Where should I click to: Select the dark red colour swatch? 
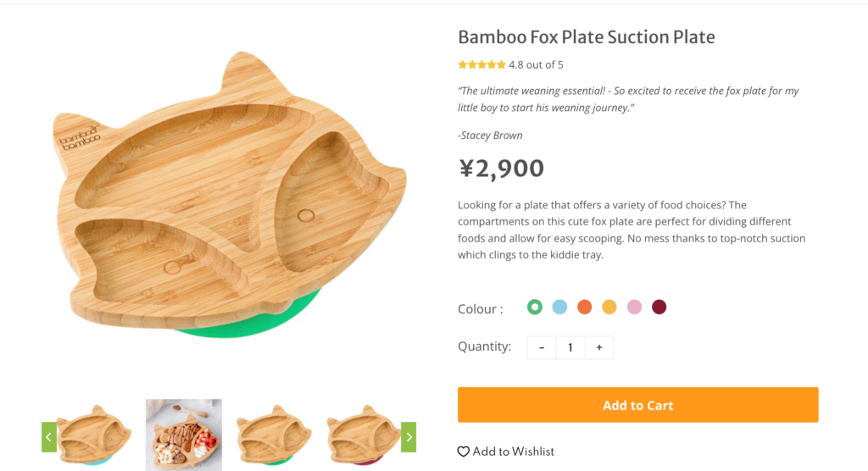(x=659, y=307)
